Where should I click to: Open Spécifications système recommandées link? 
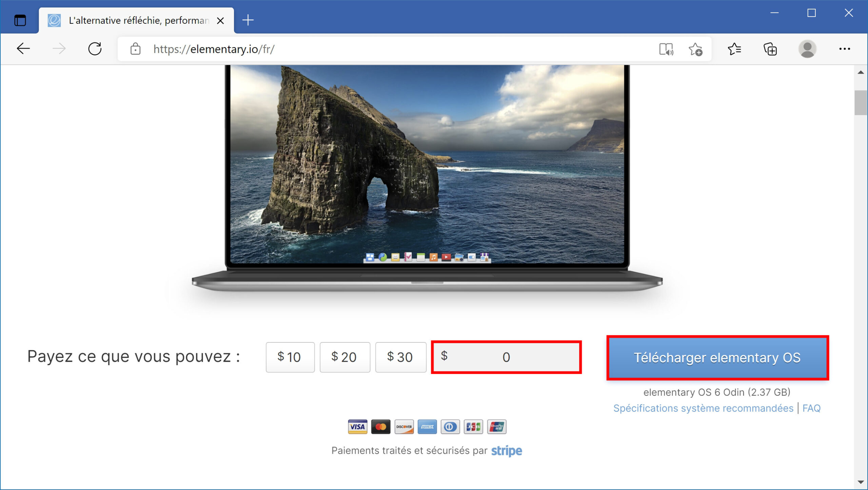(x=703, y=408)
